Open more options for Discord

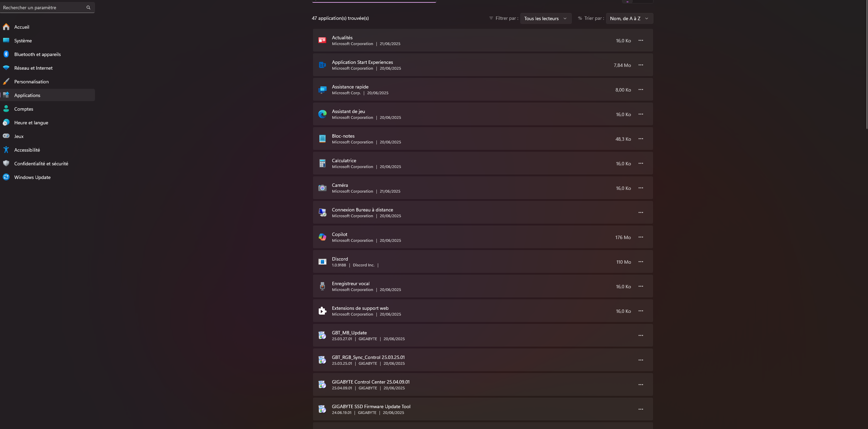[x=640, y=262]
